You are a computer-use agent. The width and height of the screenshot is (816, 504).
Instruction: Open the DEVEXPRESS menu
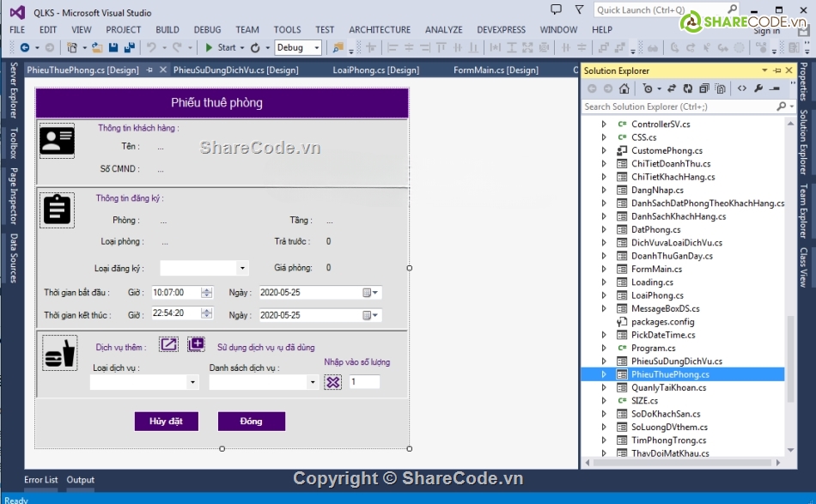coord(501,30)
